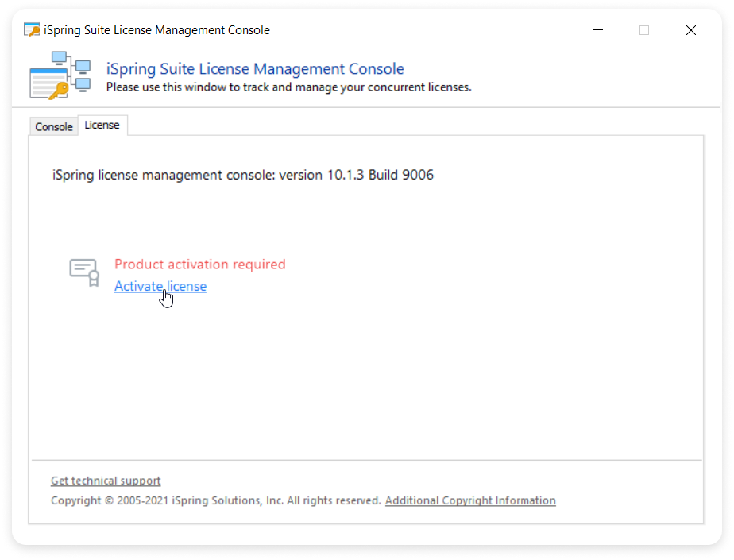
Task: Close the License Management Console window
Action: [691, 30]
